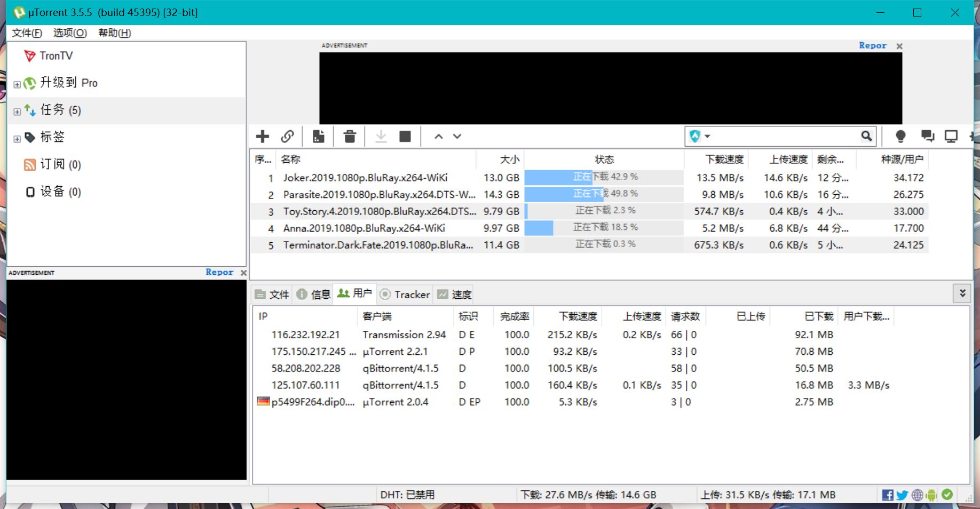Expand the 标签 tree node
The height and width of the screenshot is (509, 980).
pyautogui.click(x=17, y=139)
